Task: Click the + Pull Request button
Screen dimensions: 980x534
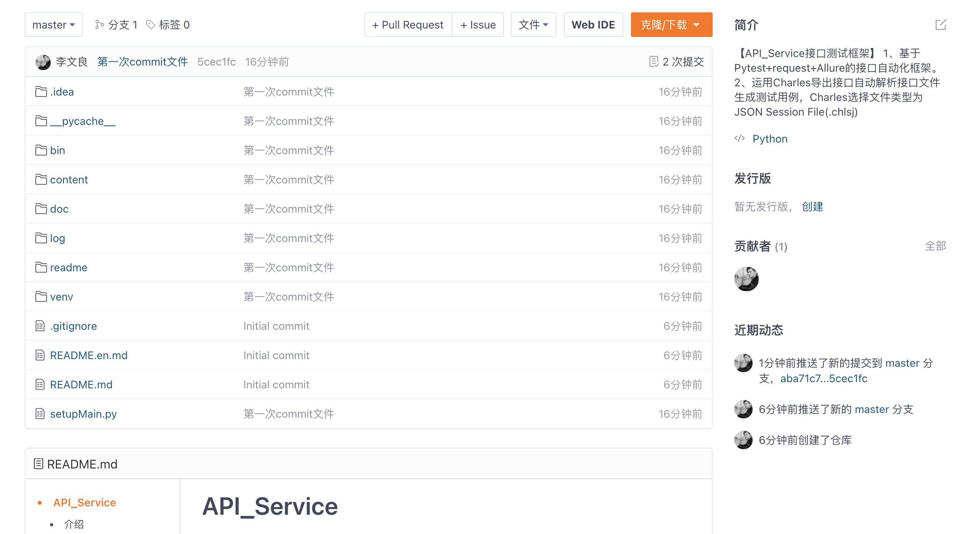Action: (408, 25)
